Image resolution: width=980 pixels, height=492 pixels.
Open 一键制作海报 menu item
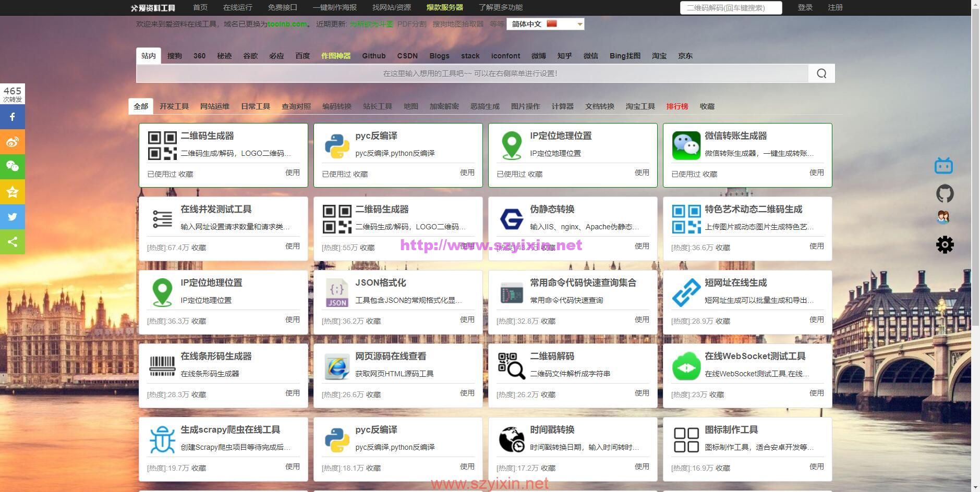point(335,7)
